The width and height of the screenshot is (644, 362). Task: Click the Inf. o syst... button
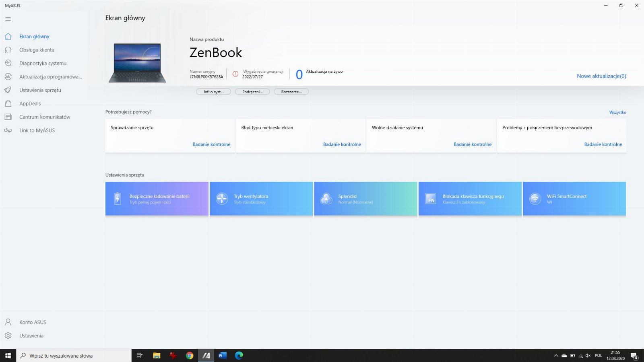(x=213, y=92)
